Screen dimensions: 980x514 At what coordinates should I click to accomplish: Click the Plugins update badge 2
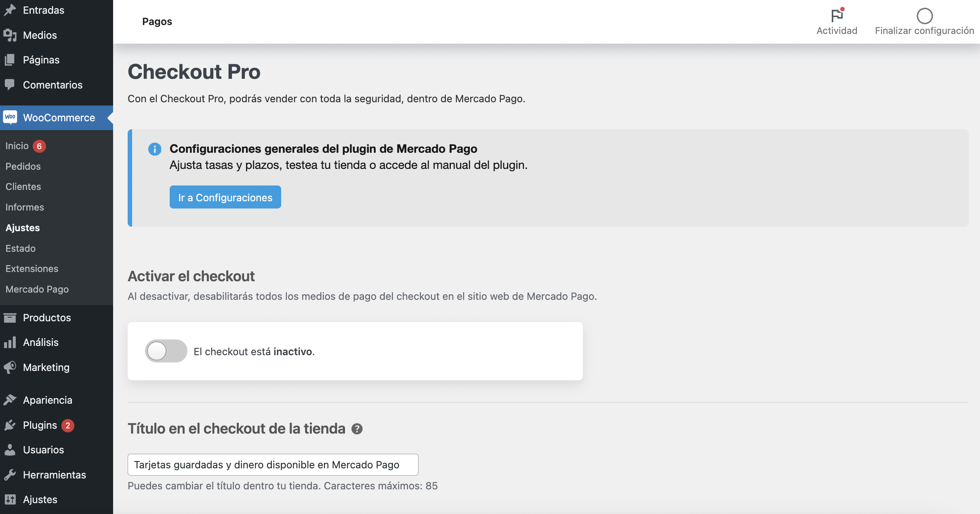pos(68,426)
